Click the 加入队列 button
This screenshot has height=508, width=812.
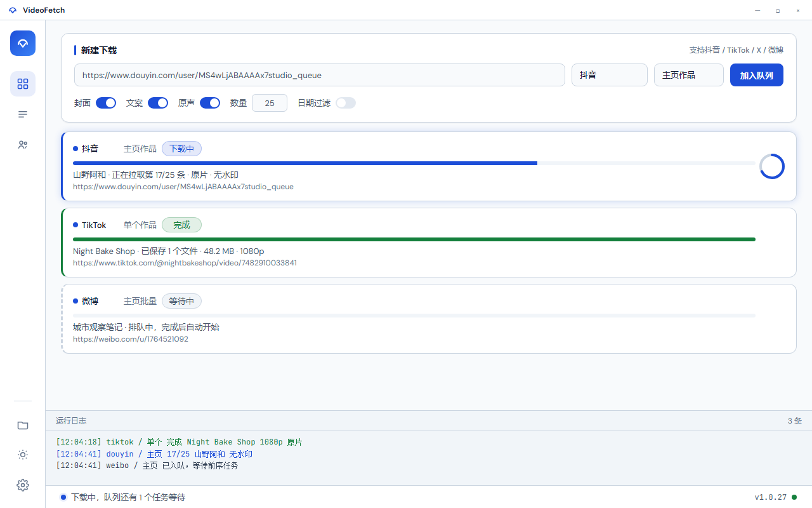(x=757, y=75)
